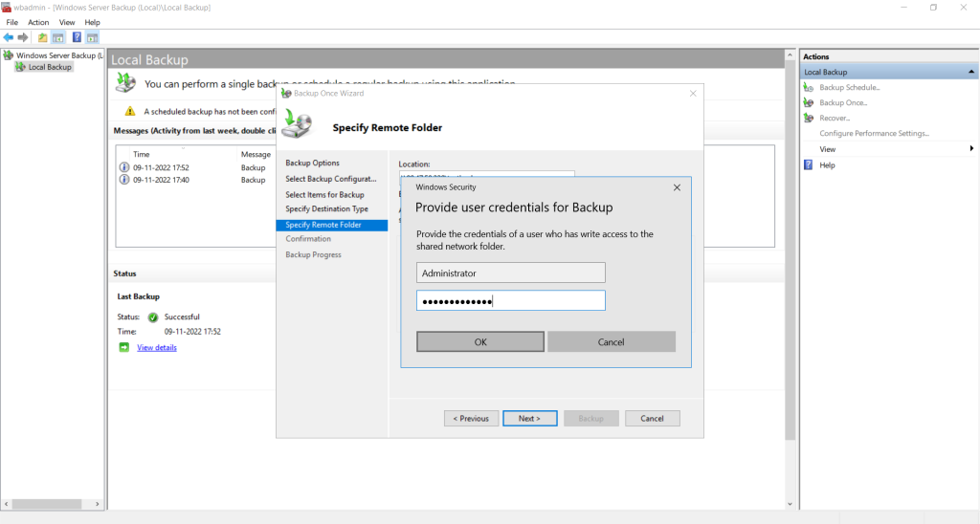Click the Recover icon in Actions pane
980x524 pixels.
click(809, 118)
